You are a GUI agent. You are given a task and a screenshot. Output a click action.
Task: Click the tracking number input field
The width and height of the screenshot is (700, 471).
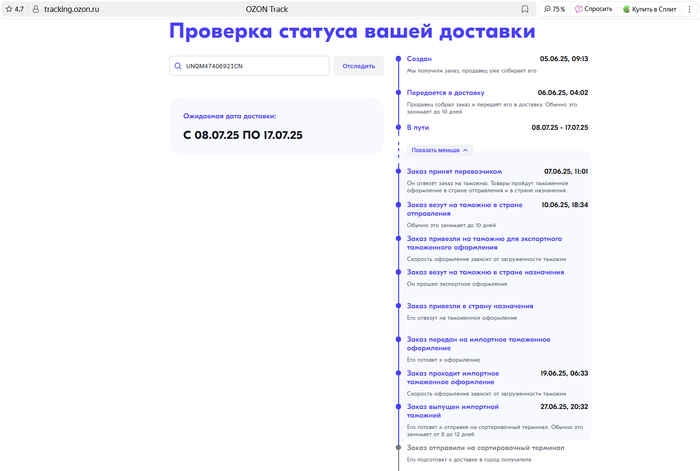tap(255, 66)
